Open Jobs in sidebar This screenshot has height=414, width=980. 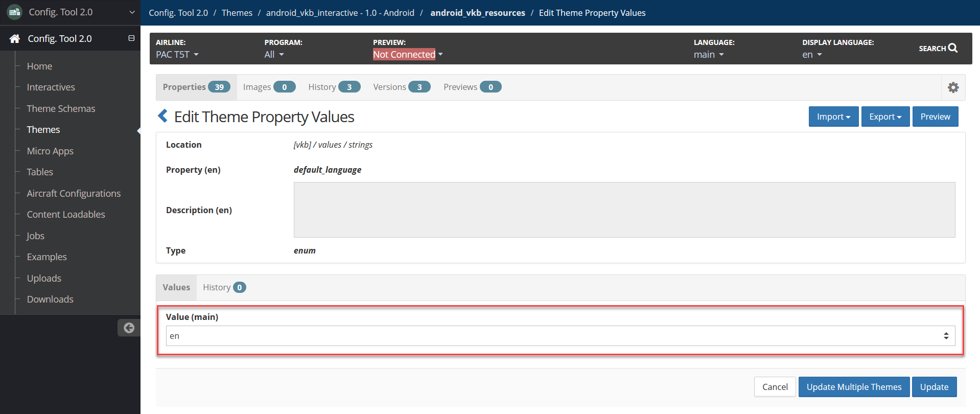click(x=35, y=236)
